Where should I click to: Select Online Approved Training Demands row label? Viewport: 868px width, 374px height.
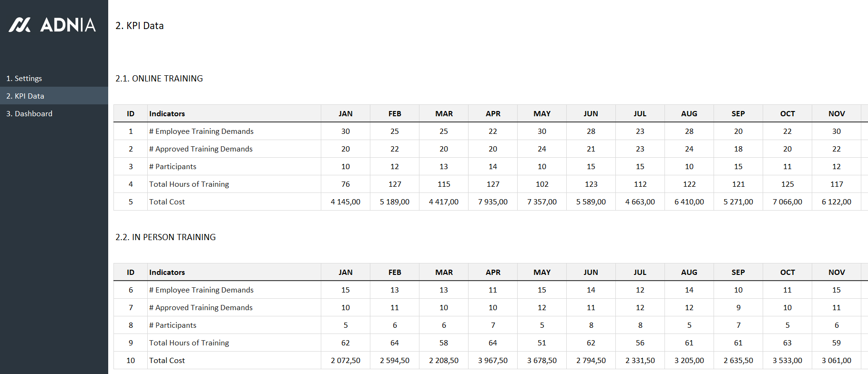[201, 149]
